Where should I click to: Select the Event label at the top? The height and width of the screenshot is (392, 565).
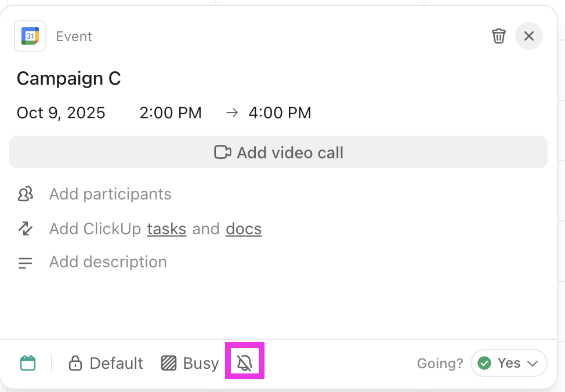click(x=74, y=36)
